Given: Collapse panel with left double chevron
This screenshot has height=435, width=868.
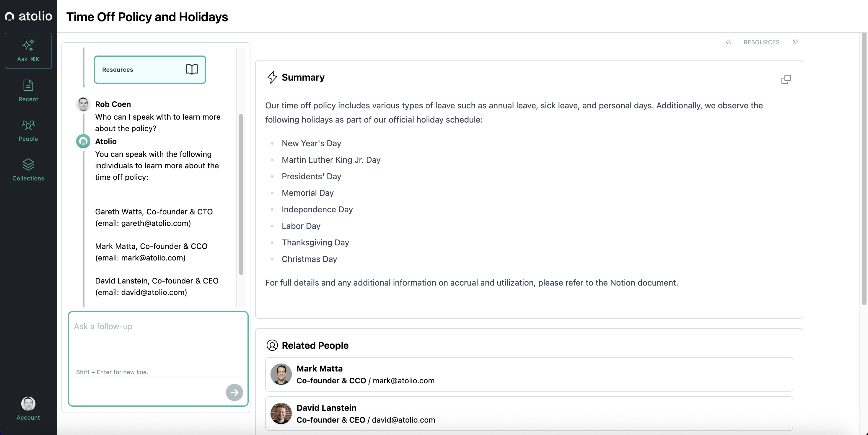Looking at the screenshot, I should (728, 42).
